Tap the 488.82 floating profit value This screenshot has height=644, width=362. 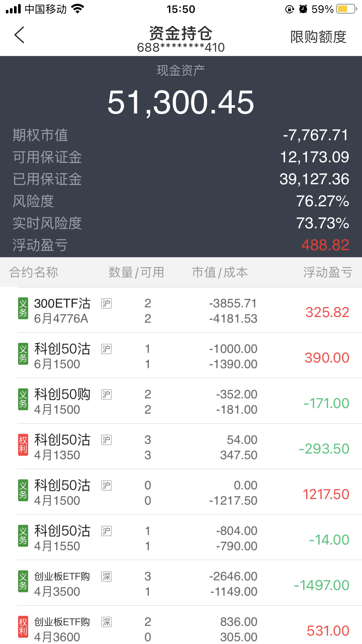pos(325,245)
